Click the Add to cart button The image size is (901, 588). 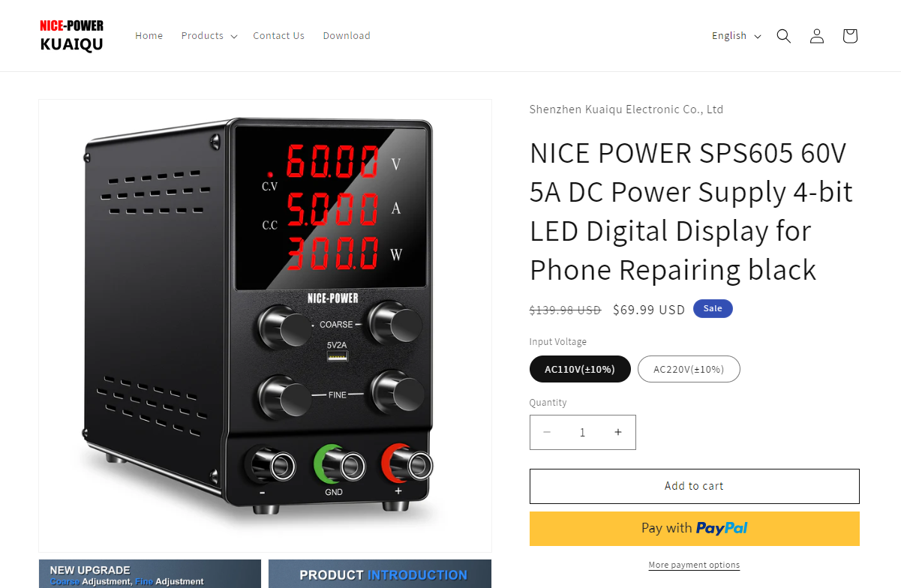695,486
